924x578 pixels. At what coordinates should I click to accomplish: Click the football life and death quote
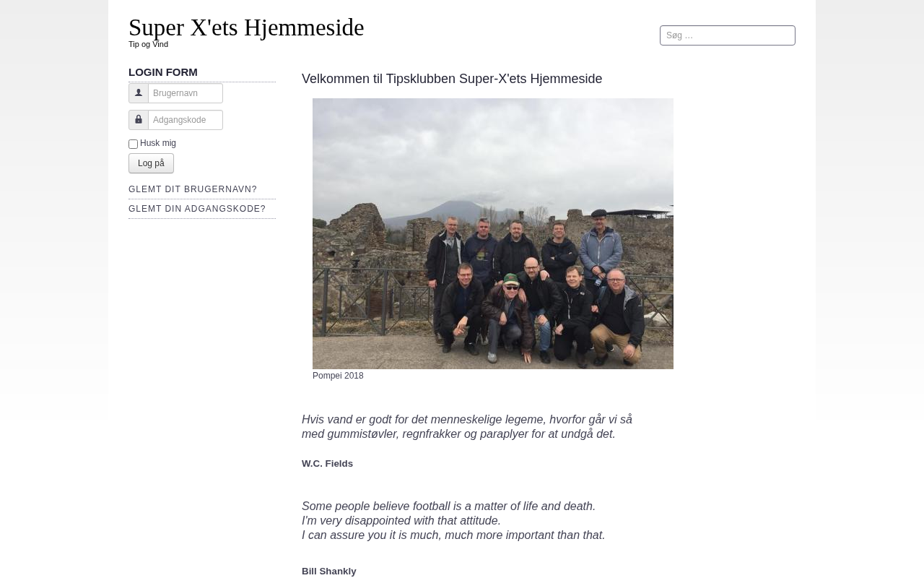[453, 521]
